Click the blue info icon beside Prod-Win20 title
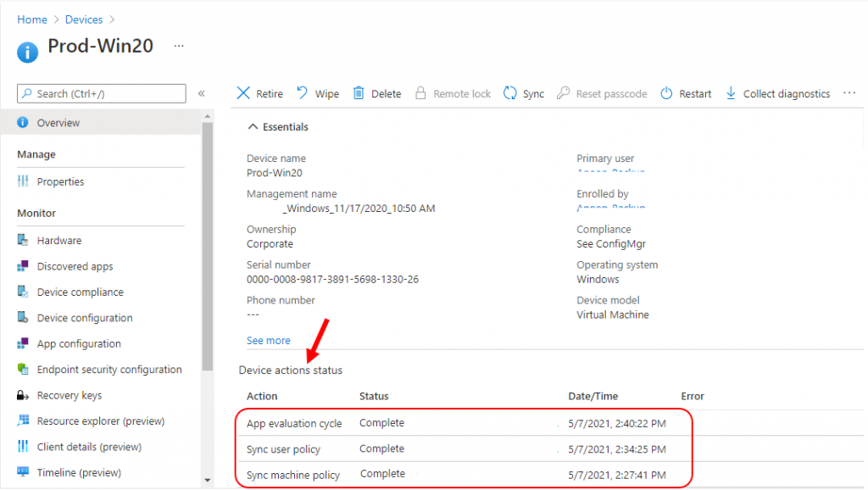Viewport: 868px width, 490px height. click(28, 53)
